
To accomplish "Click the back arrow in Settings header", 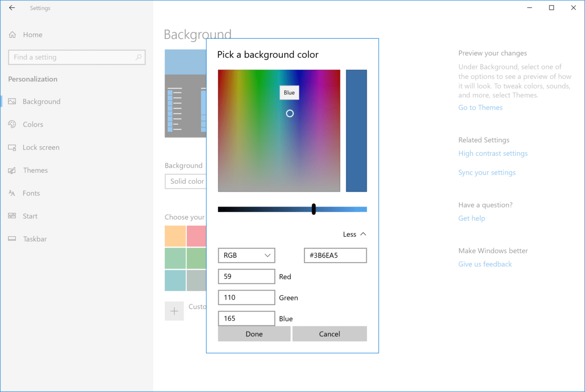I will point(12,8).
